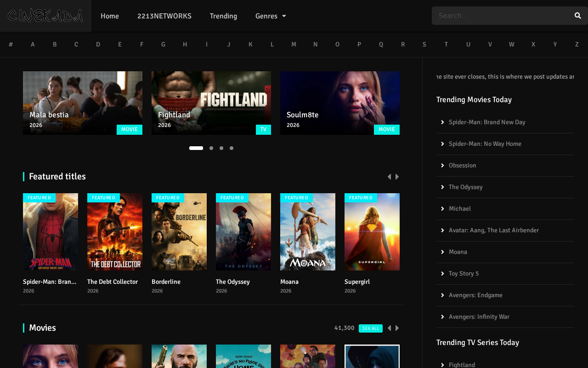The width and height of the screenshot is (588, 368).
Task: Open trending link The Odyssey
Action: (466, 187)
